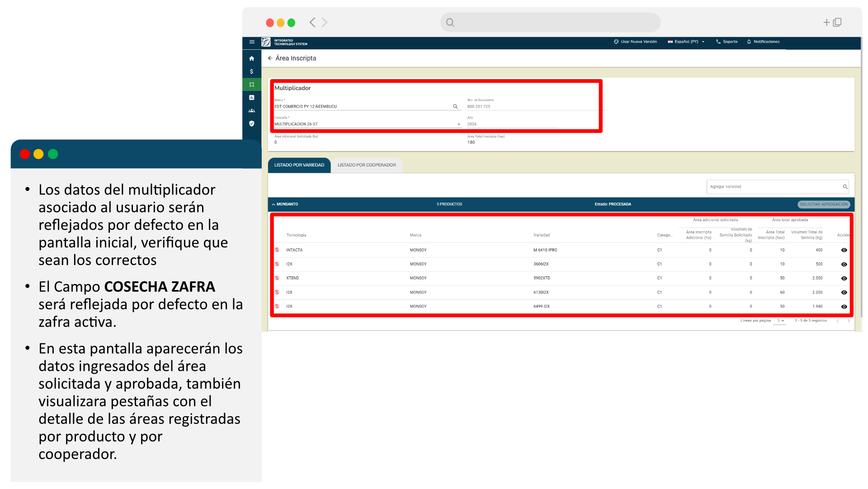Toggle view eye for M 6410 IPRO row
Screen dimensions: 868x489
[x=844, y=250]
